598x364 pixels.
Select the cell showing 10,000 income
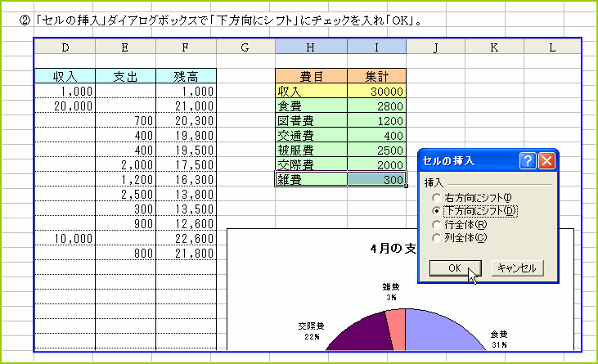(65, 238)
